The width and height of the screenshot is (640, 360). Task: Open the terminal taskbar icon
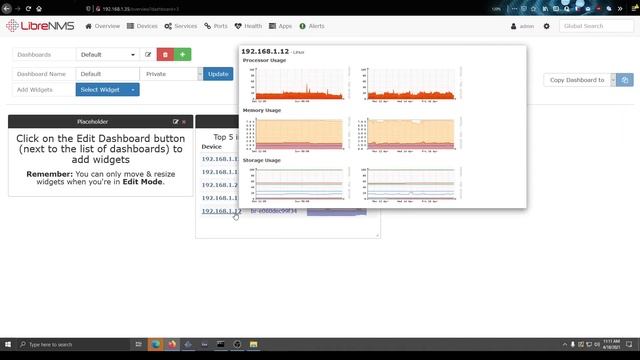click(x=220, y=344)
